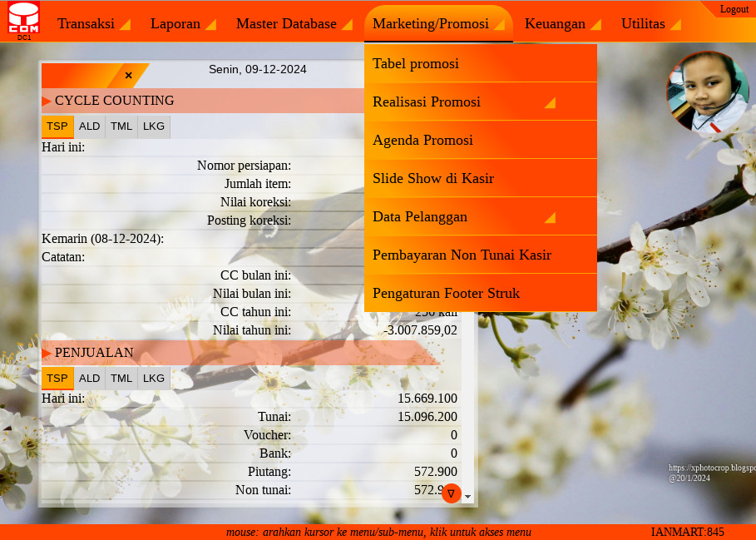Screen dimensions: 756x540
Task: Open the Transaksi menu
Action: [93, 24]
